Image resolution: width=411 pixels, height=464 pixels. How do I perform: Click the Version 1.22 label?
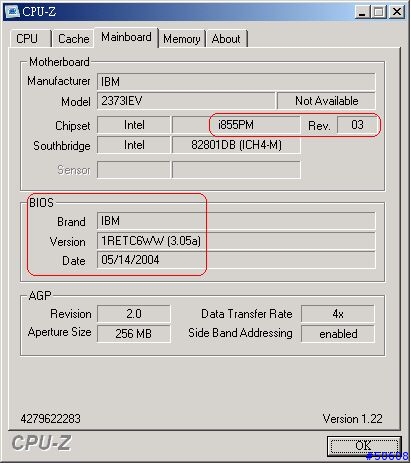pos(352,419)
